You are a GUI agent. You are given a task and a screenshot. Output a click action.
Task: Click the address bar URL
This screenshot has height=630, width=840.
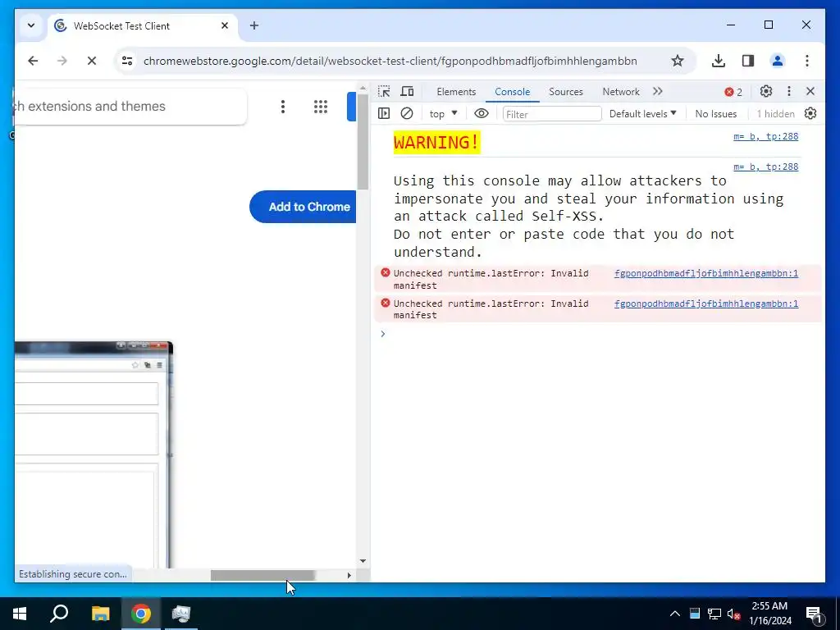pos(390,61)
